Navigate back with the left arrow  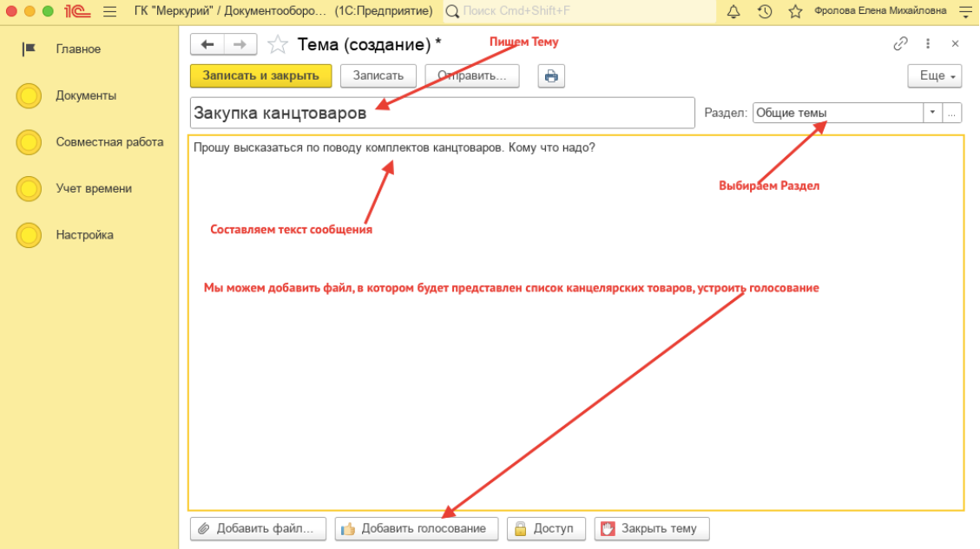coord(207,44)
